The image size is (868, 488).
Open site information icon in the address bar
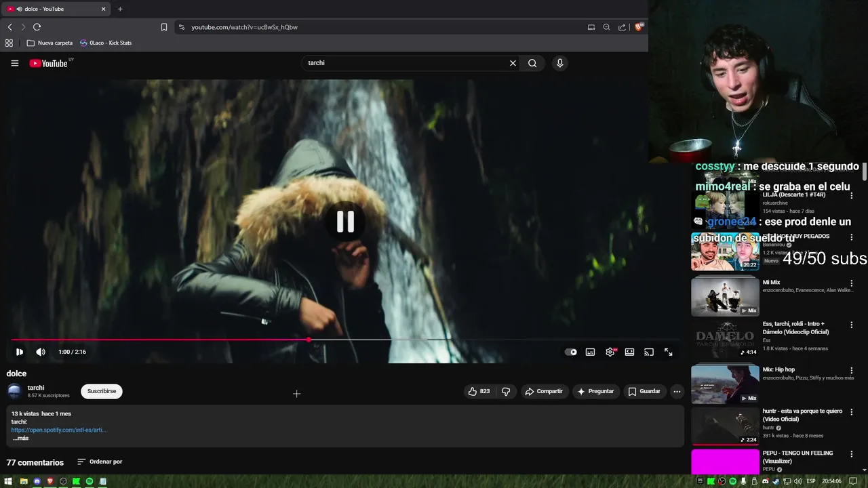pyautogui.click(x=181, y=27)
